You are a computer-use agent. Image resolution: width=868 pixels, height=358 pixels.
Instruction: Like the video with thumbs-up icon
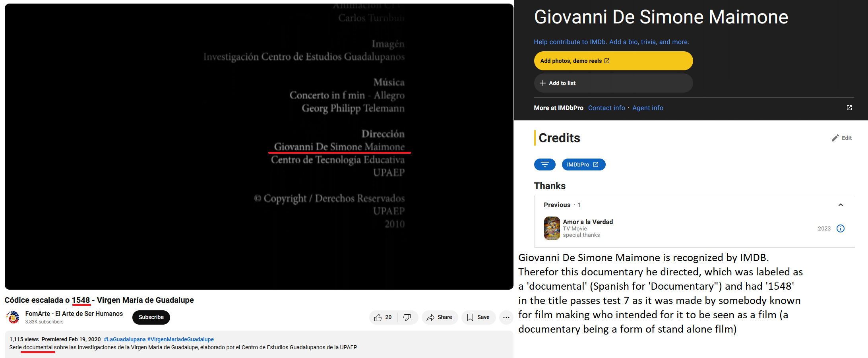(383, 317)
